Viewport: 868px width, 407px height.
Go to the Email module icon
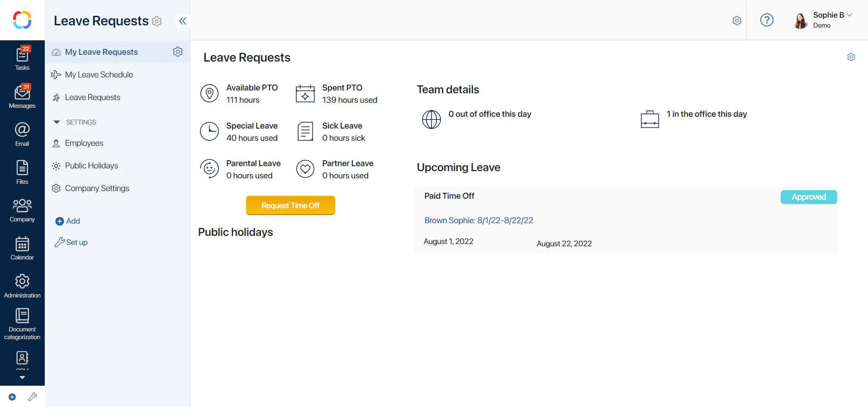coord(22,134)
